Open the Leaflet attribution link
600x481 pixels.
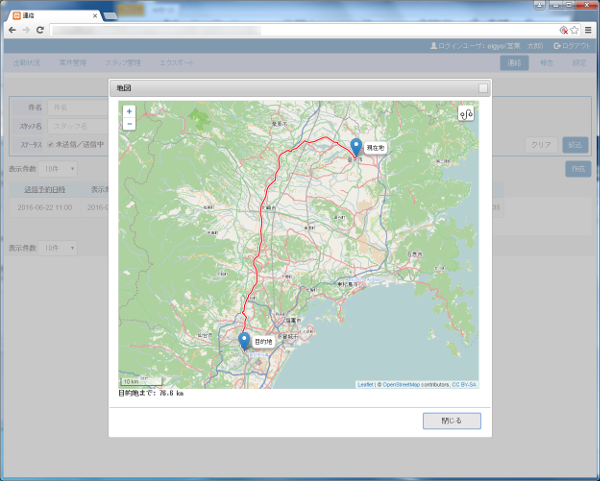[x=365, y=384]
